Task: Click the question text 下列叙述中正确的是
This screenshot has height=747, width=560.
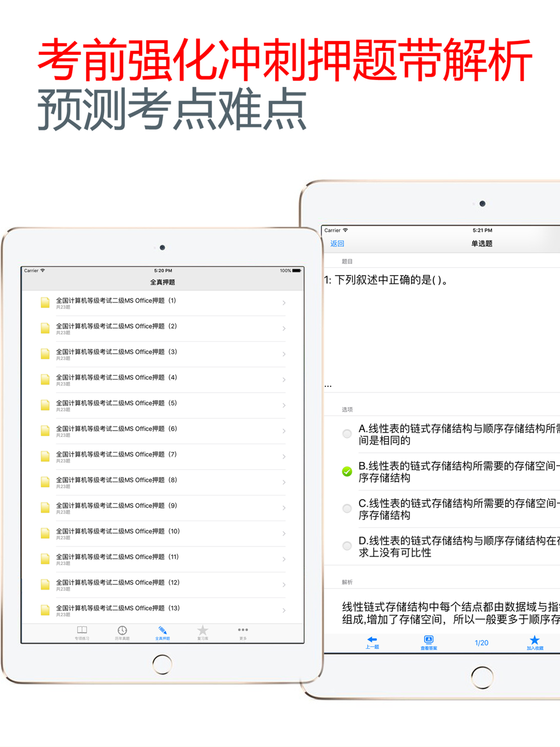Action: (x=386, y=280)
